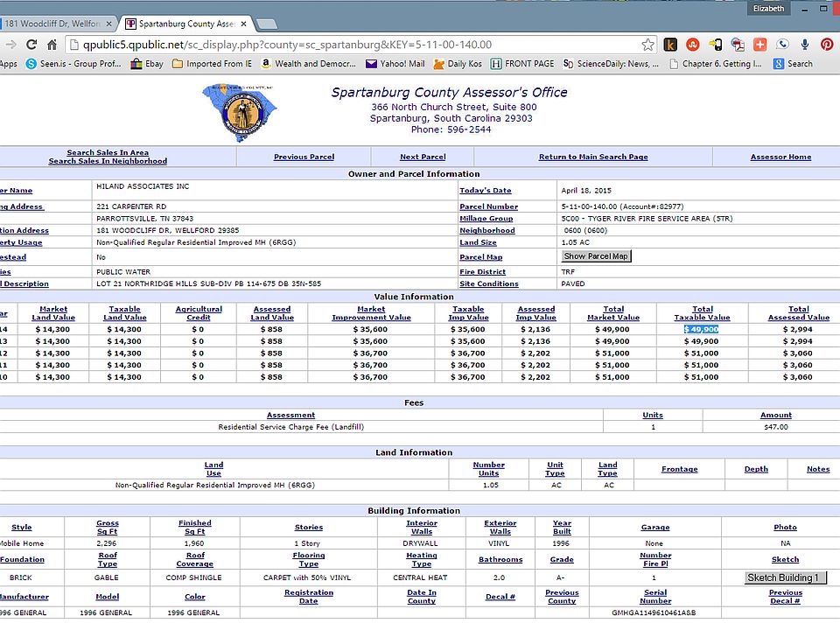Bookmark this page with the star icon
This screenshot has width=840, height=630.
point(647,45)
